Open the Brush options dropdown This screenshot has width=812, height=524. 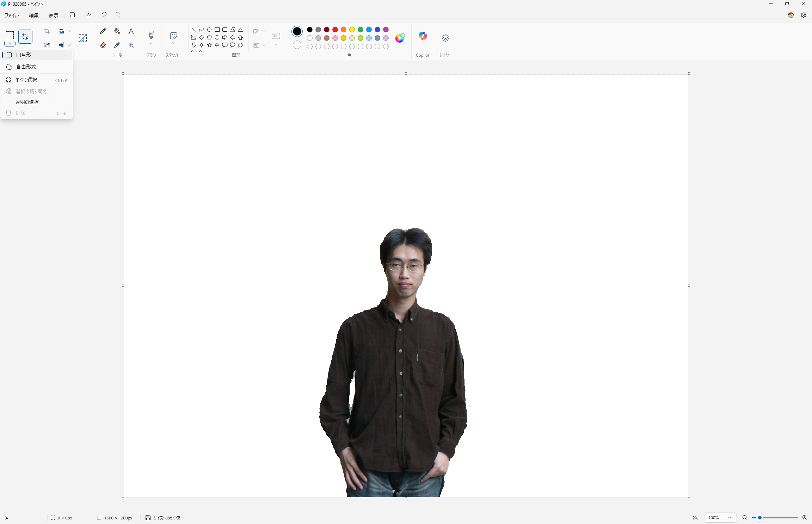coord(151,44)
